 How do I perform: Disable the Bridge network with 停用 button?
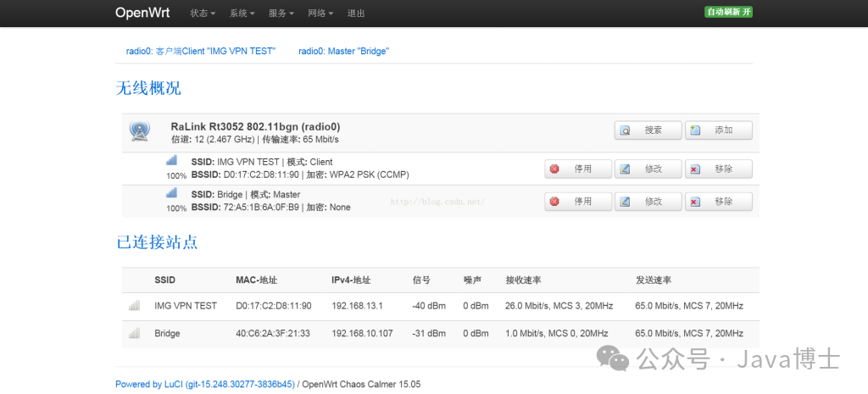pyautogui.click(x=577, y=202)
